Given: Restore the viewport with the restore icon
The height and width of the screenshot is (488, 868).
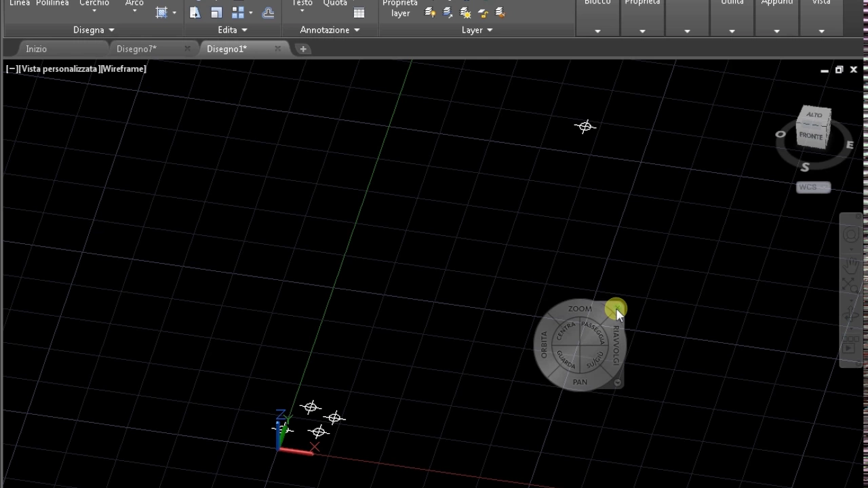Looking at the screenshot, I should [x=839, y=69].
